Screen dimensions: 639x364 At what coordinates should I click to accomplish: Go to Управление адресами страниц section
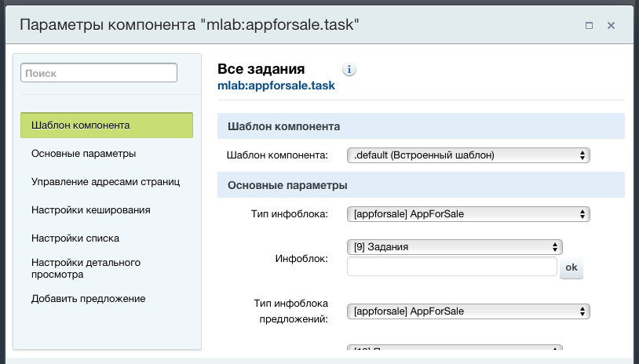point(105,181)
